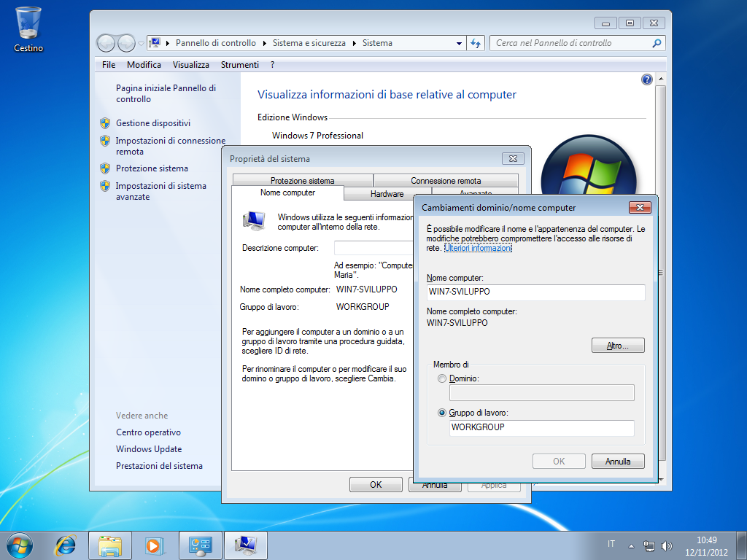Open Windows Explorer from the taskbar
The image size is (747, 560).
point(110,545)
